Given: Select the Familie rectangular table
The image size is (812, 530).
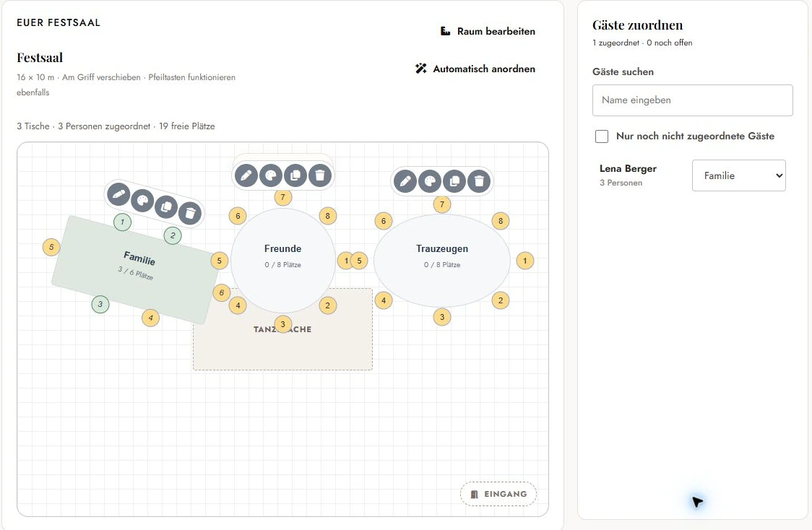Looking at the screenshot, I should coord(137,269).
